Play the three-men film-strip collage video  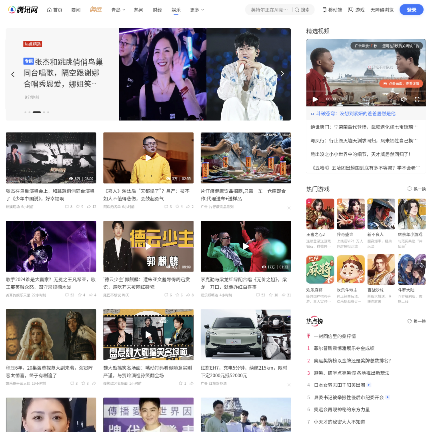[148, 334]
